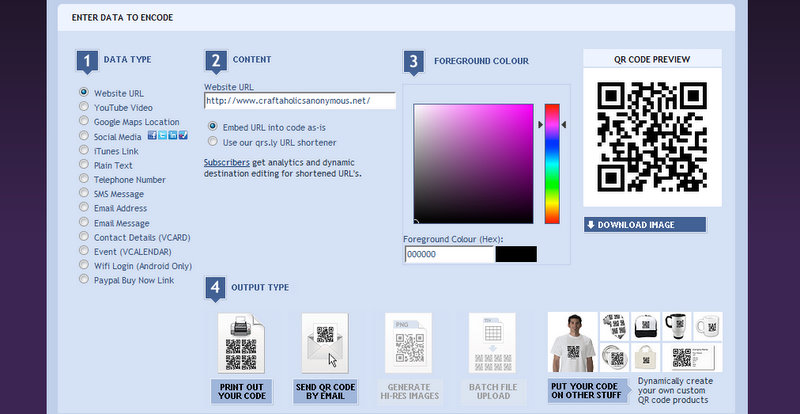The width and height of the screenshot is (800, 414).
Task: Open the Subscribers link
Action: pyautogui.click(x=227, y=163)
